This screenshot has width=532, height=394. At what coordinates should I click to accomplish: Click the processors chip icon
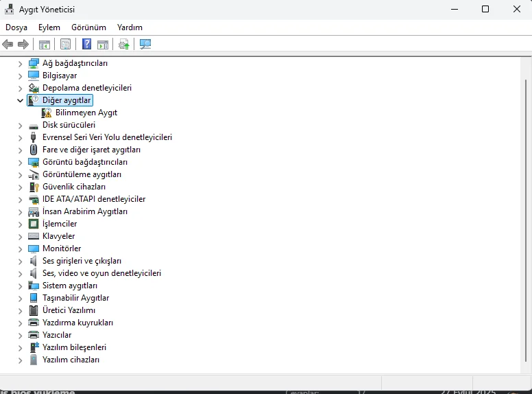click(34, 224)
